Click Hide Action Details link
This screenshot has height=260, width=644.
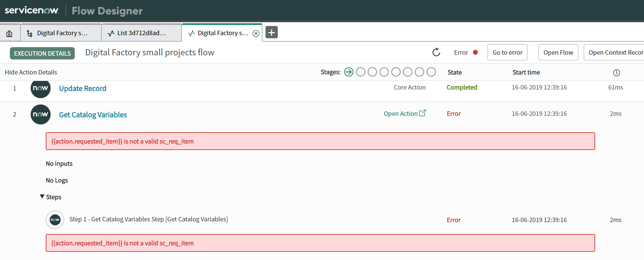(31, 72)
